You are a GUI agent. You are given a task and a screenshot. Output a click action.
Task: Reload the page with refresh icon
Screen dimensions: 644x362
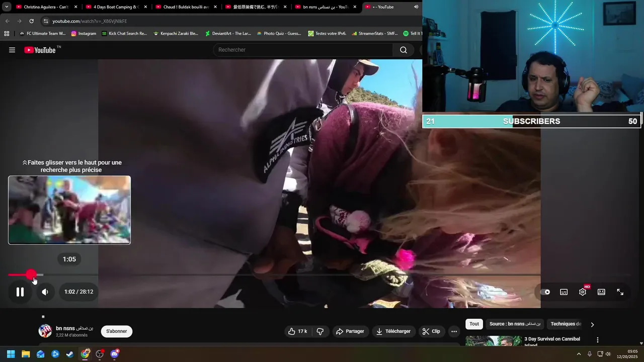[31, 21]
